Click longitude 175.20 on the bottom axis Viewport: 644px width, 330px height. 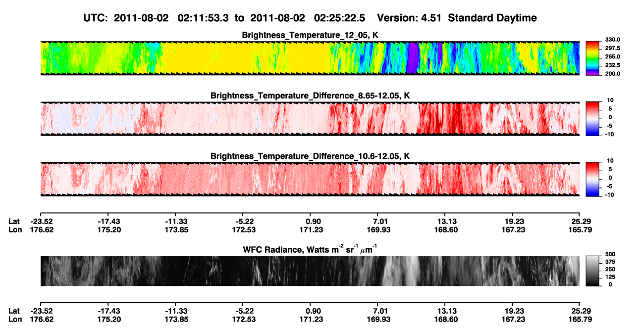point(108,319)
